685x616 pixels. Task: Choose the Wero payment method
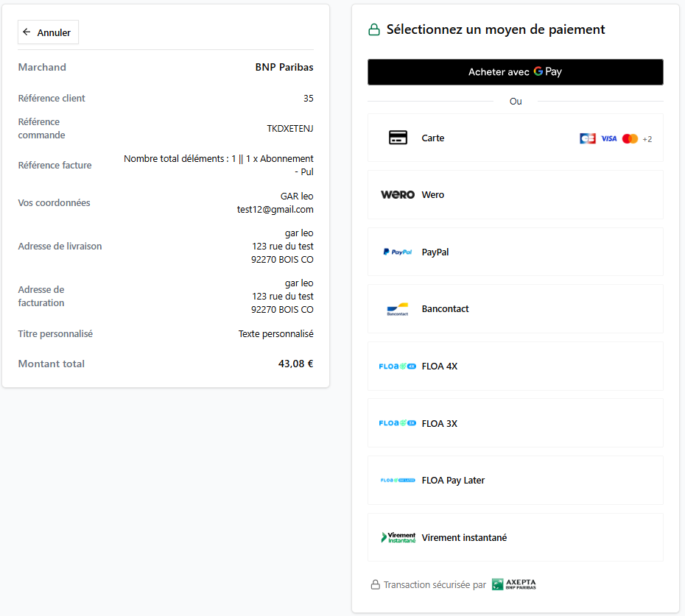point(515,195)
